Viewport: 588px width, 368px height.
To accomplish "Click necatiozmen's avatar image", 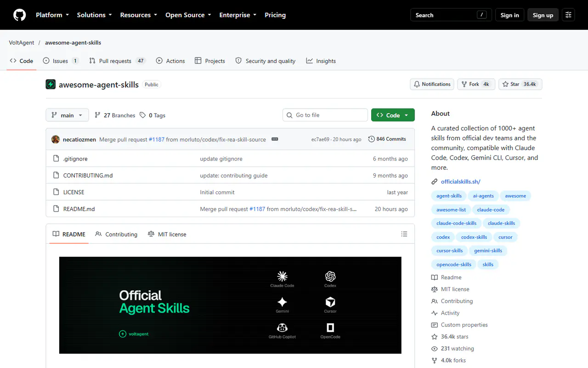I will click(56, 139).
